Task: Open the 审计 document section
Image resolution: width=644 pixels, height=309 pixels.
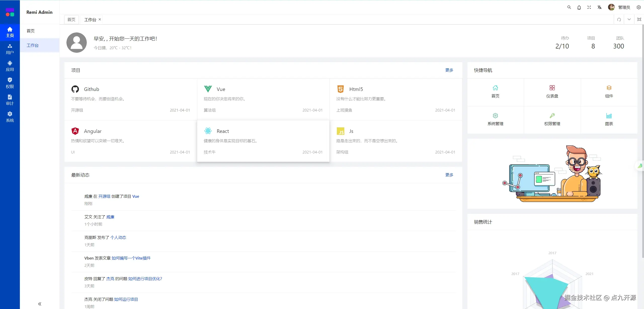Action: click(x=10, y=100)
